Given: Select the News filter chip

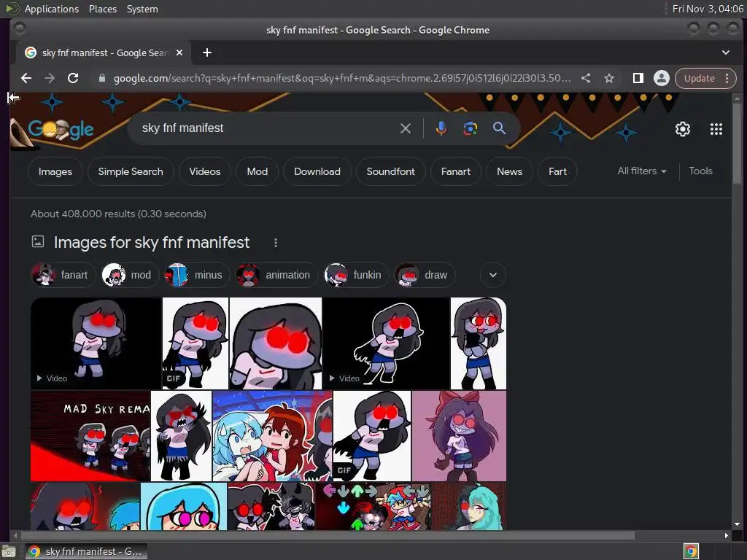Looking at the screenshot, I should point(509,171).
